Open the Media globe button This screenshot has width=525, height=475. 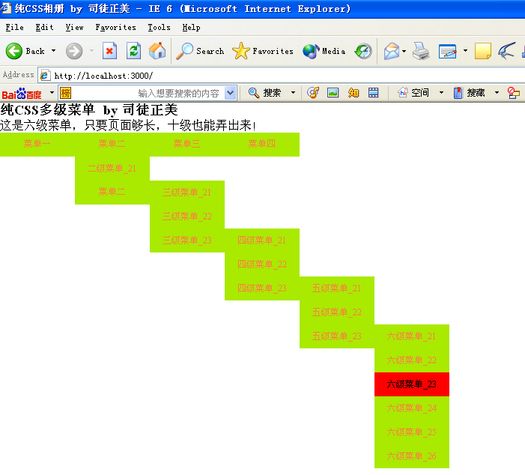(311, 51)
